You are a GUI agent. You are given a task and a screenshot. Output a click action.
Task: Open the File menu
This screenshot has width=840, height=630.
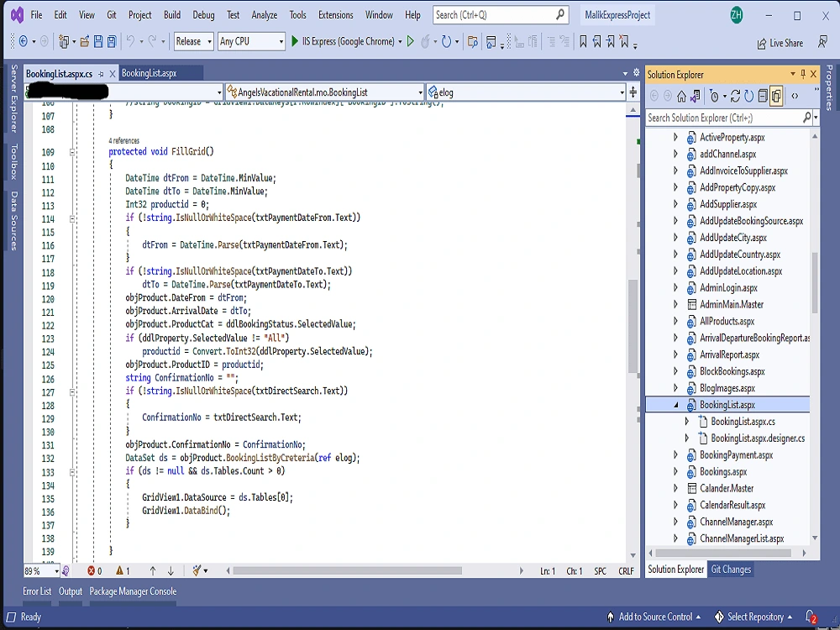point(36,15)
